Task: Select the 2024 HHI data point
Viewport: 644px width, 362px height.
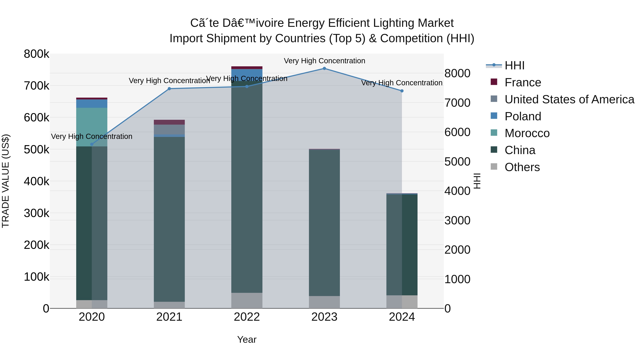Action: (402, 91)
